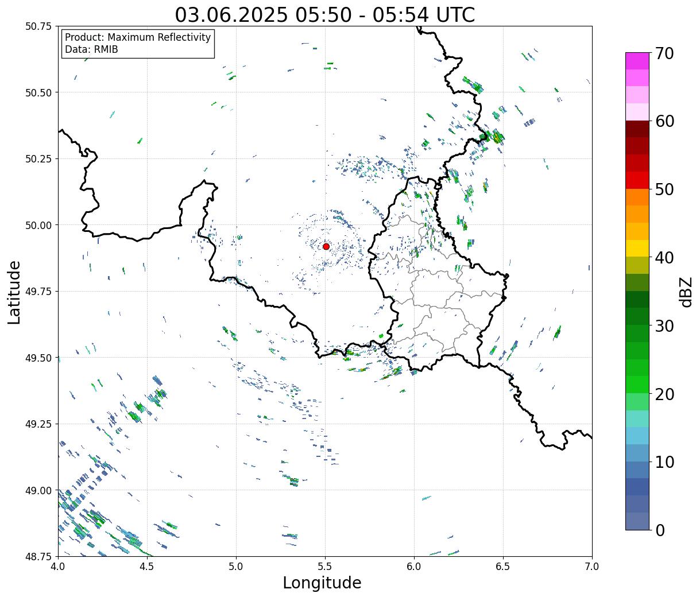
Task: Click the colorbar tick label 40
Action: (664, 258)
